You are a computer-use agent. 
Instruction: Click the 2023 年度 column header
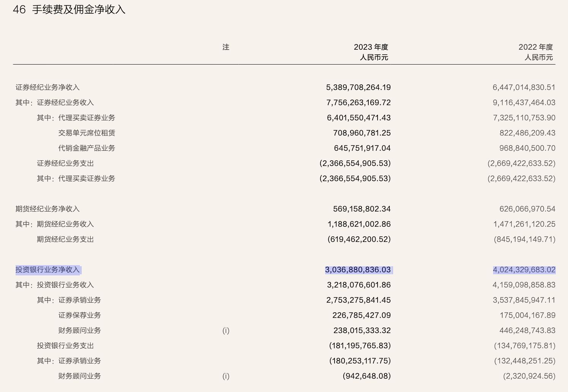tap(371, 47)
